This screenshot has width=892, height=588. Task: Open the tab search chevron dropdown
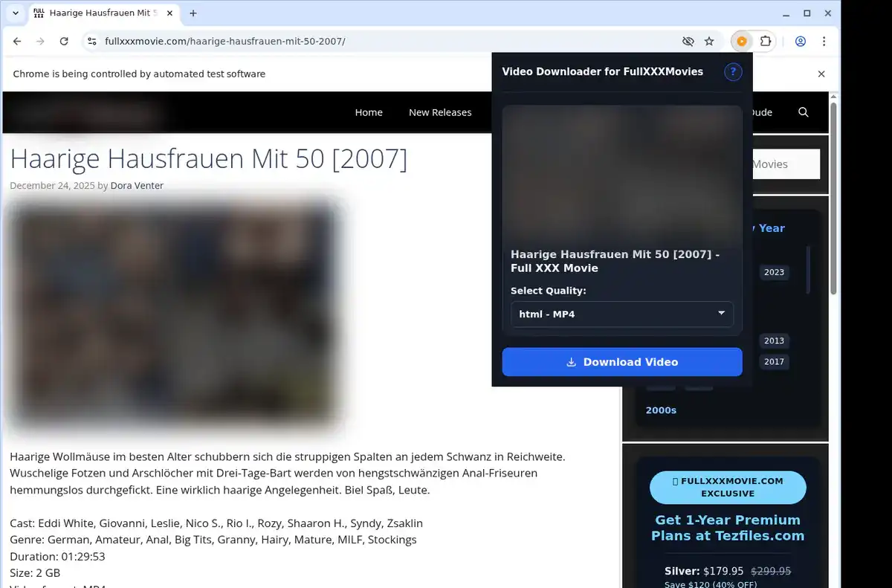tap(16, 13)
